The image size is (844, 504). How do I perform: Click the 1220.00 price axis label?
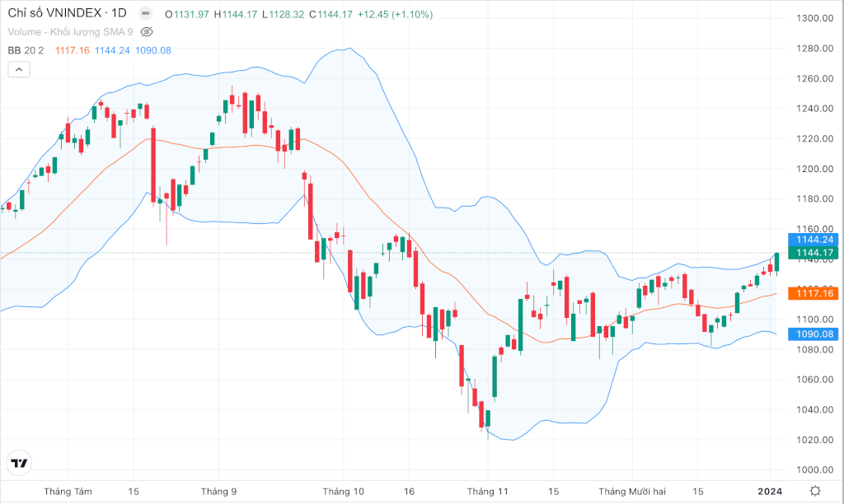pyautogui.click(x=814, y=139)
